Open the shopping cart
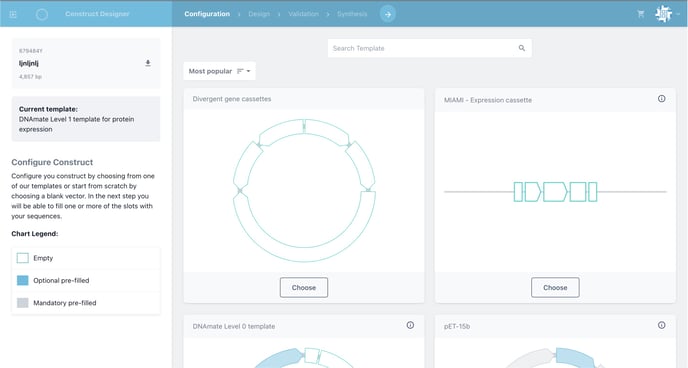The height and width of the screenshot is (368, 688). (641, 14)
